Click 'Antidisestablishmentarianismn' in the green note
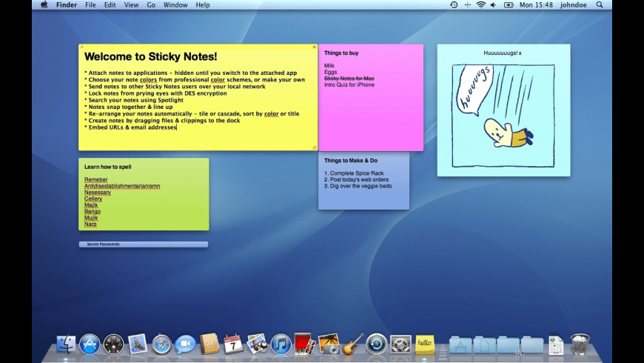 (x=122, y=186)
